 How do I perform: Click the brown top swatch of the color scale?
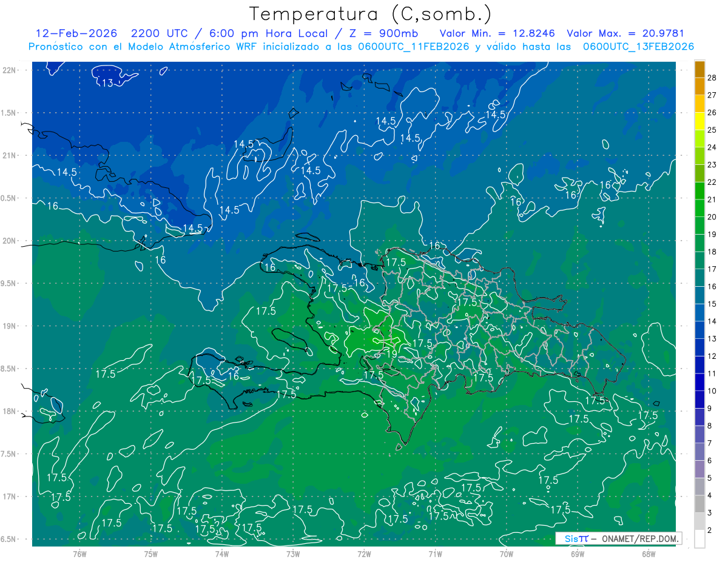[699, 69]
